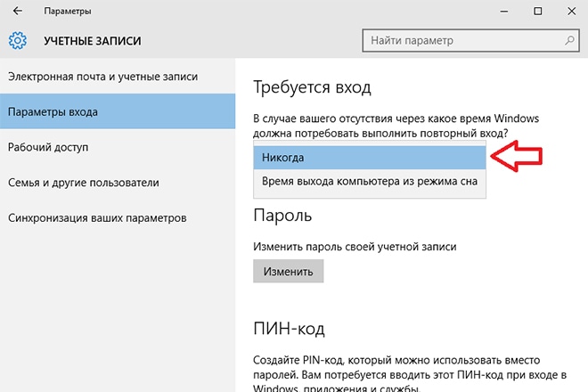Open Семья и другие пользователи

click(83, 183)
